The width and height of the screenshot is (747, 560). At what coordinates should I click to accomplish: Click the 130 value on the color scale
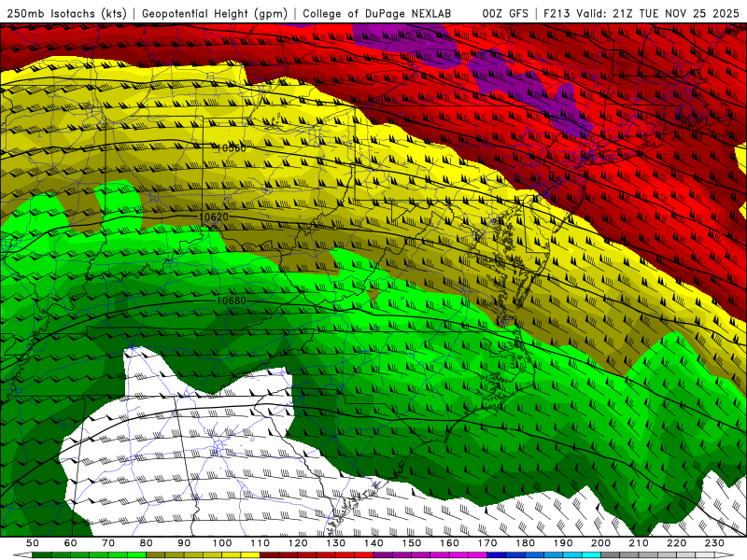point(335,543)
